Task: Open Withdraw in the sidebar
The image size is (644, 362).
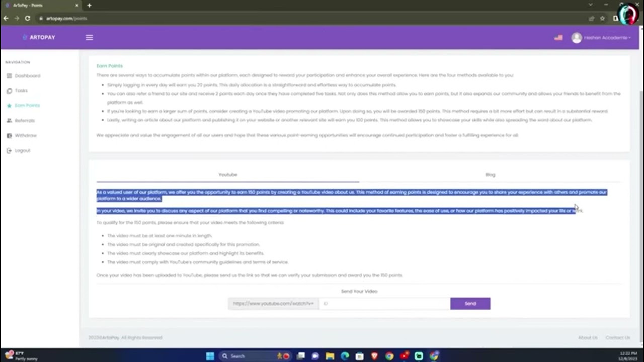Action: 26,136
